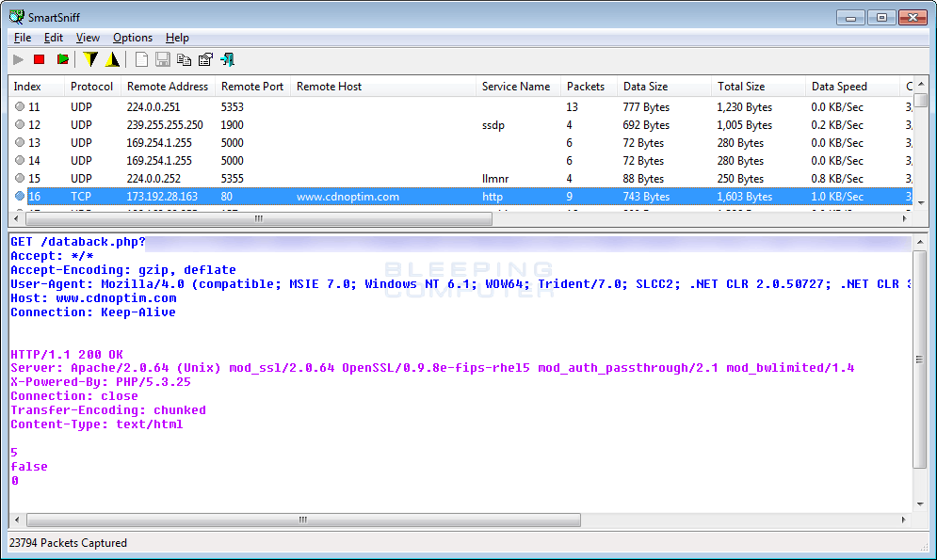Click the X-Powered-By: PHP/5.3.25 line

(101, 382)
